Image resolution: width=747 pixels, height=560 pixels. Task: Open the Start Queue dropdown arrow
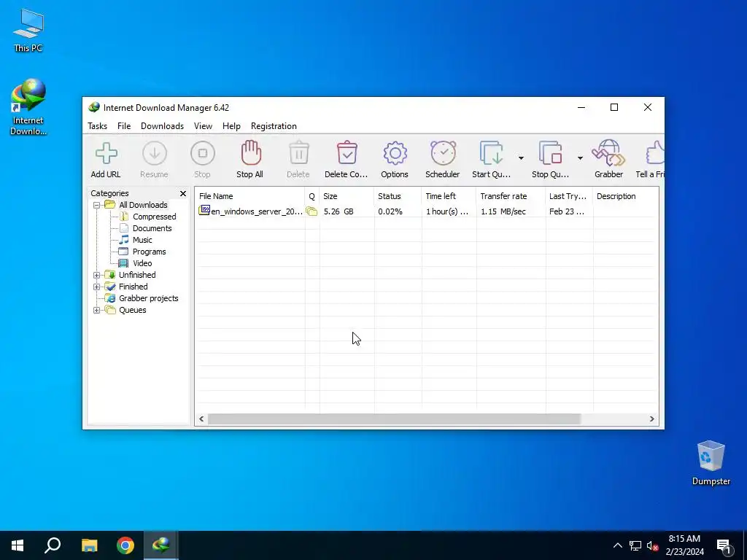521,158
